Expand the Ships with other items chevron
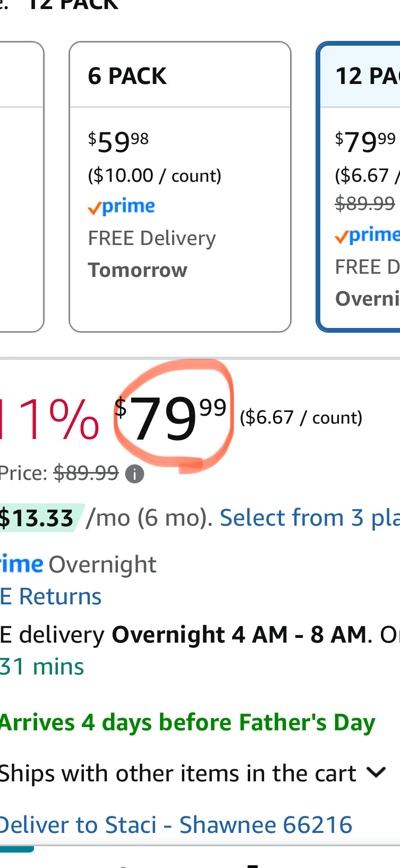Image resolution: width=400 pixels, height=868 pixels. (376, 772)
